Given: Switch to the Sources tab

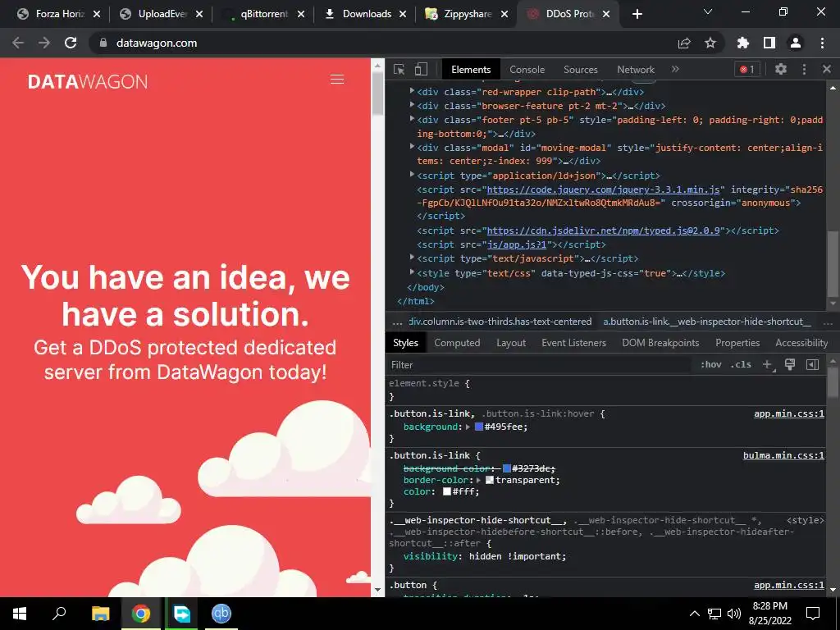Looking at the screenshot, I should pos(580,70).
